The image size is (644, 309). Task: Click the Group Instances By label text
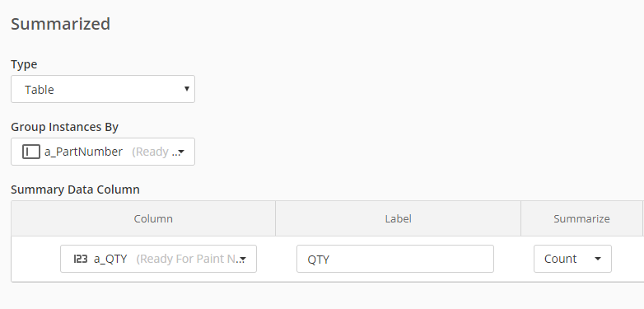[64, 127]
